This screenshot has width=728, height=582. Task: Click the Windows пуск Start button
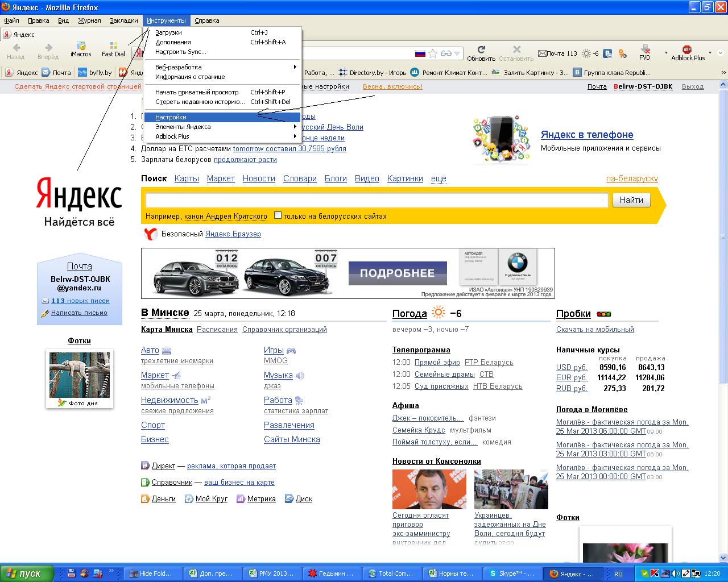pyautogui.click(x=27, y=573)
